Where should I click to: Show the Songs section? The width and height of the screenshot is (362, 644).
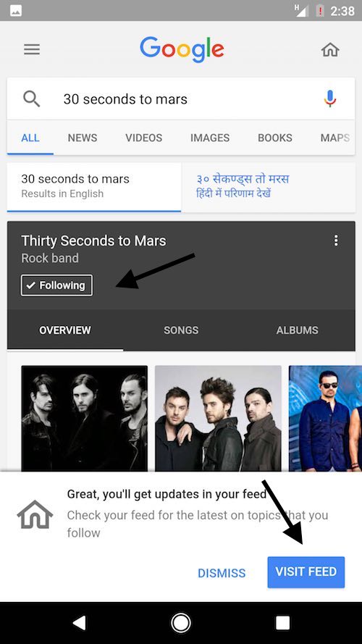[x=181, y=330]
